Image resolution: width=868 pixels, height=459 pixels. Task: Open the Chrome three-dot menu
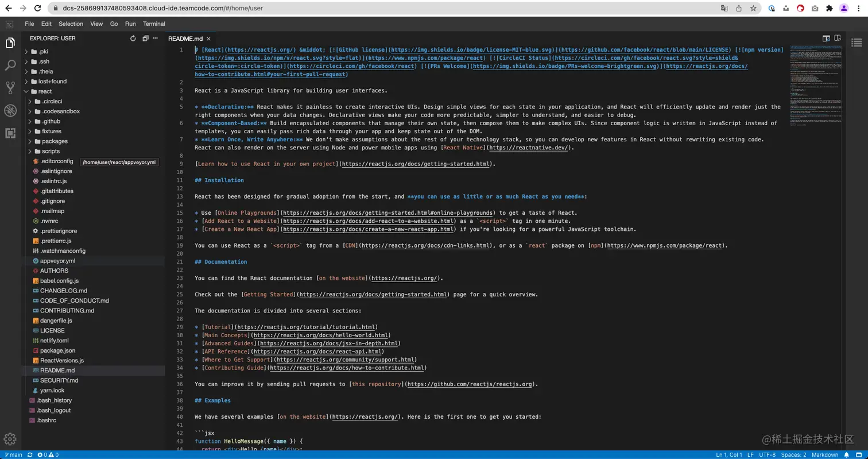[858, 9]
